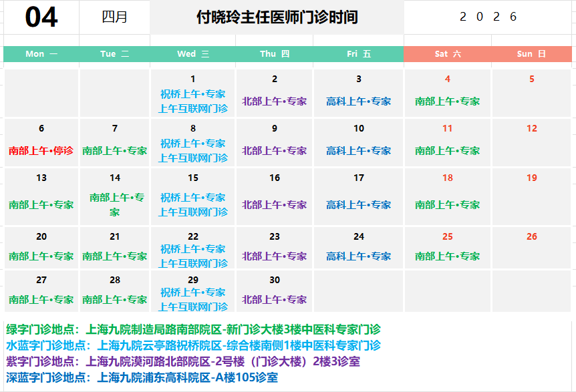Select the red 南部上午•停诊 entry
The width and height of the screenshot is (576, 392).
pyautogui.click(x=41, y=151)
